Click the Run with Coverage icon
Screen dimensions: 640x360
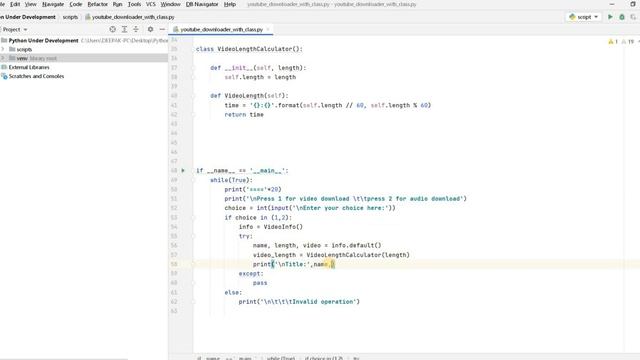633,17
